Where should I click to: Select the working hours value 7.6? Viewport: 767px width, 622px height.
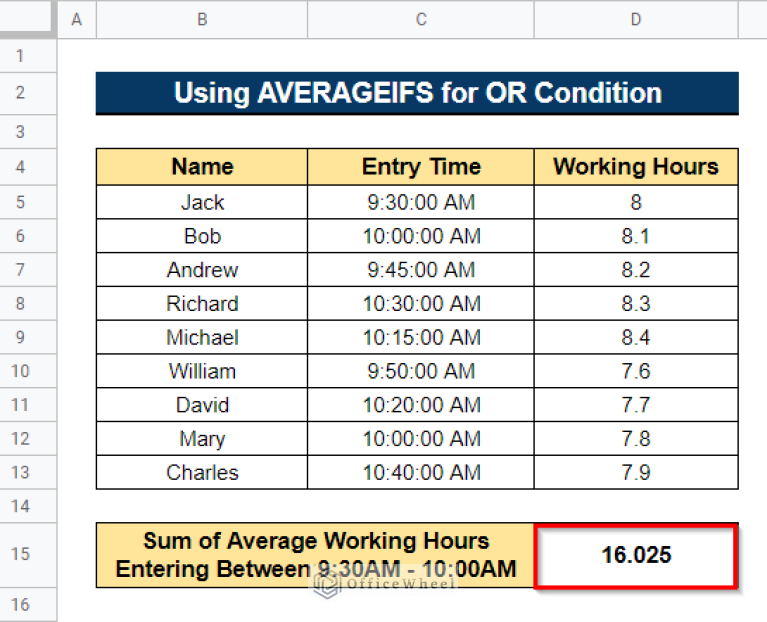tap(636, 371)
